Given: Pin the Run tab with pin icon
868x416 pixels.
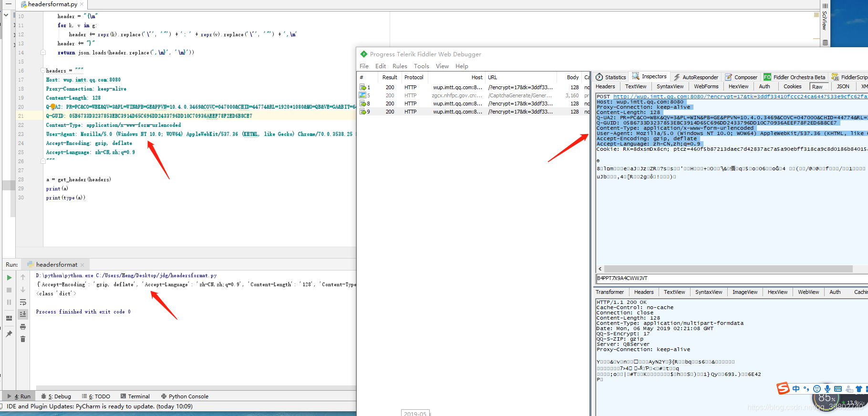Looking at the screenshot, I should point(9,334).
